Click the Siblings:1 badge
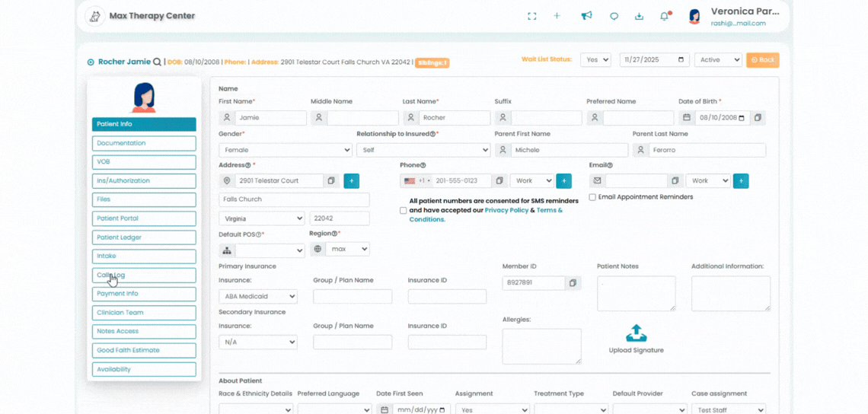This screenshot has width=868, height=414. [432, 62]
